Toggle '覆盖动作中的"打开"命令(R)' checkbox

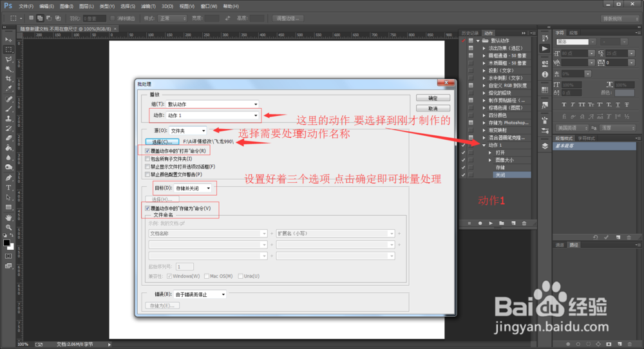147,151
